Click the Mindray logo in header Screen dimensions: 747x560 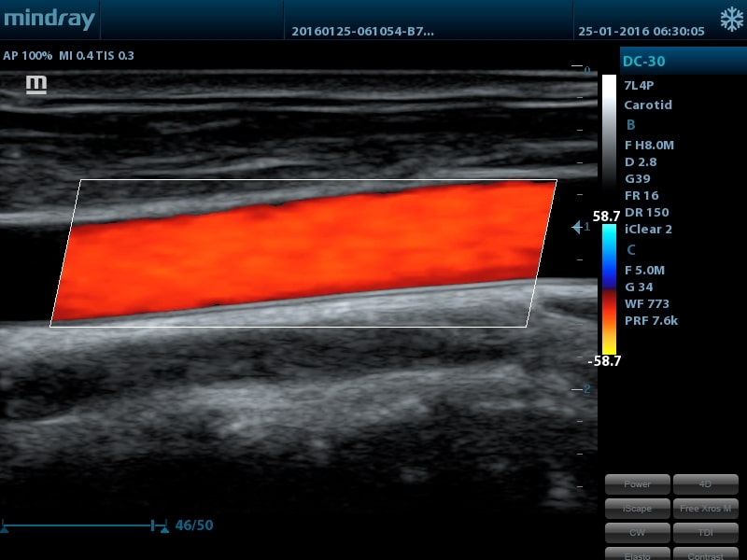click(49, 19)
